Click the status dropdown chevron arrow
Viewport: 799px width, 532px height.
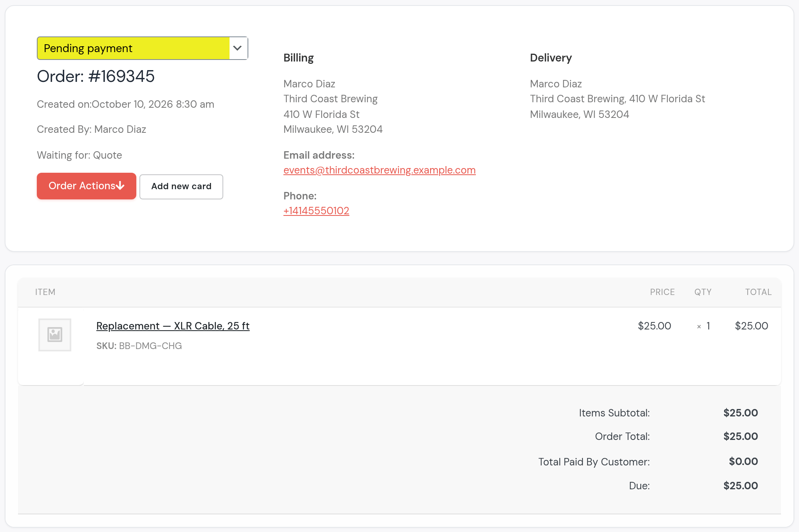(237, 48)
